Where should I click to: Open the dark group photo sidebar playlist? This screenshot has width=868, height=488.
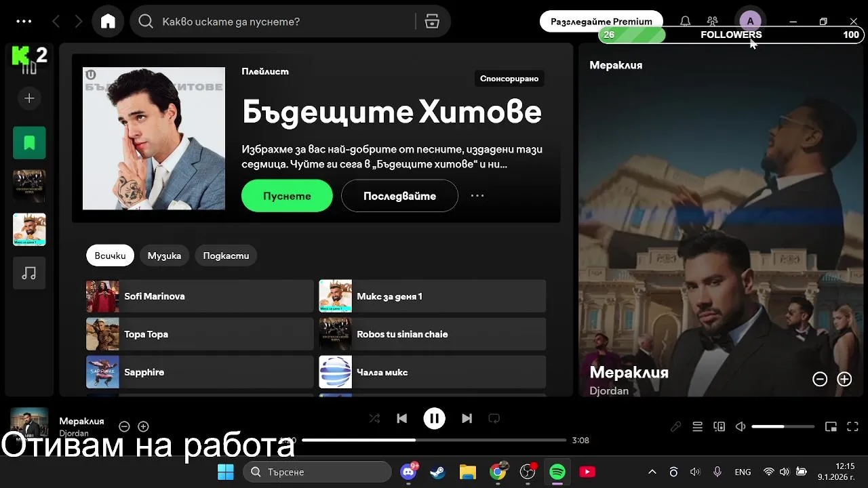tap(29, 186)
